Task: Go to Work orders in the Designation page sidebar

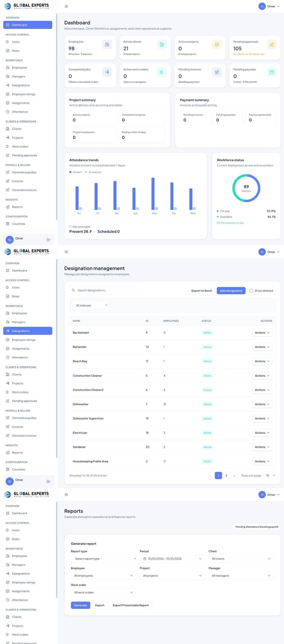Action: click(28, 392)
